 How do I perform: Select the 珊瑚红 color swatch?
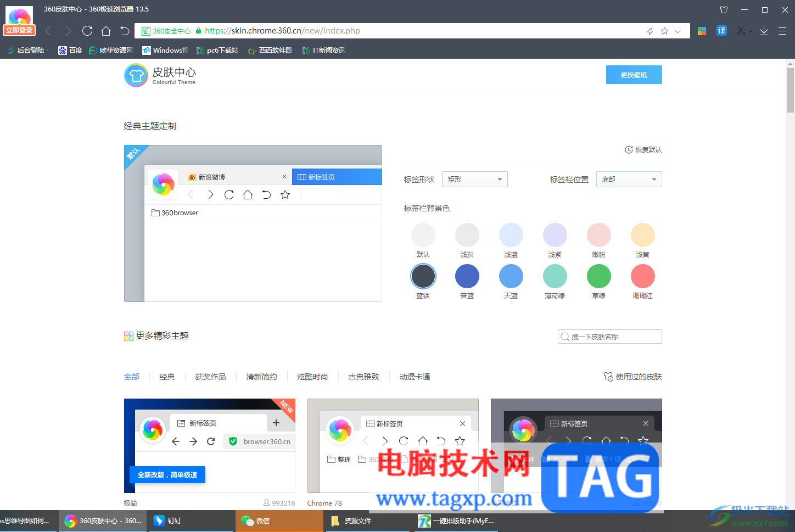643,276
